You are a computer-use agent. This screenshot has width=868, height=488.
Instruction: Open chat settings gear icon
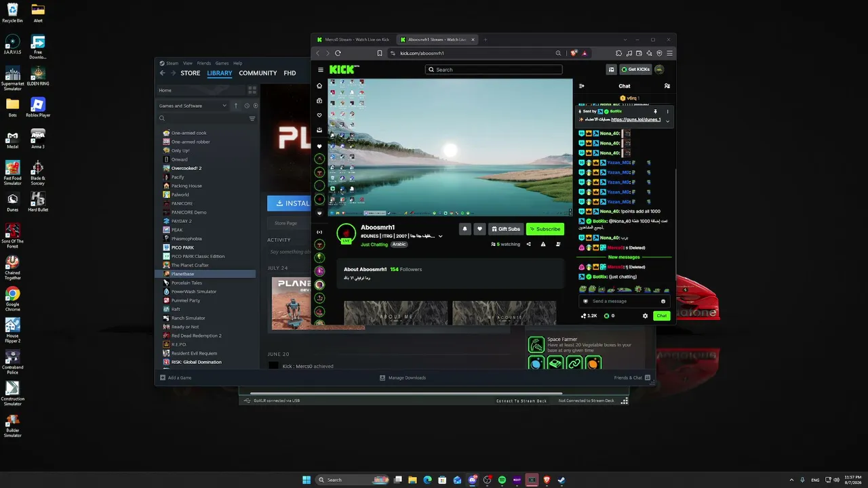645,316
